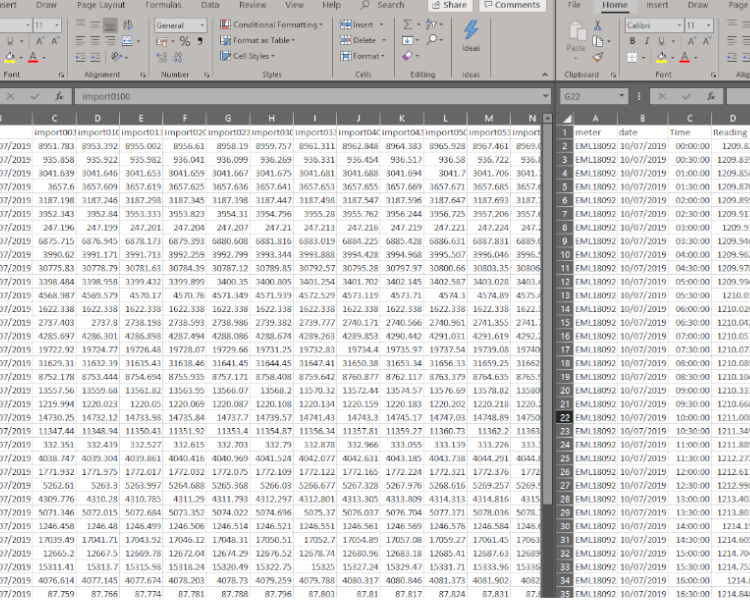Expand Format as Table menu
Image resolution: width=750 pixels, height=600 pixels.
[257, 40]
